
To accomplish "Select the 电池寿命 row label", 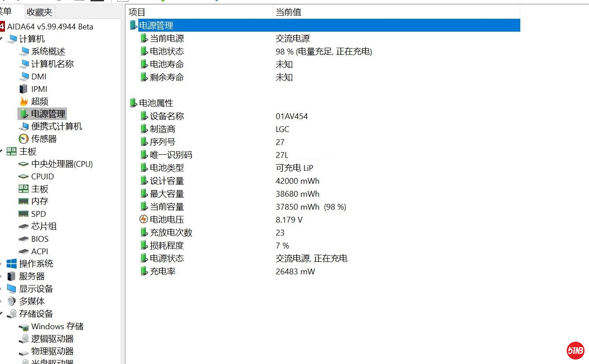I will [x=167, y=64].
